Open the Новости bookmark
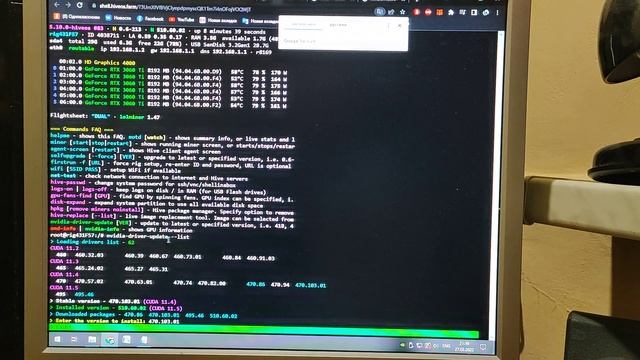This screenshot has width=640, height=360. click(118, 18)
